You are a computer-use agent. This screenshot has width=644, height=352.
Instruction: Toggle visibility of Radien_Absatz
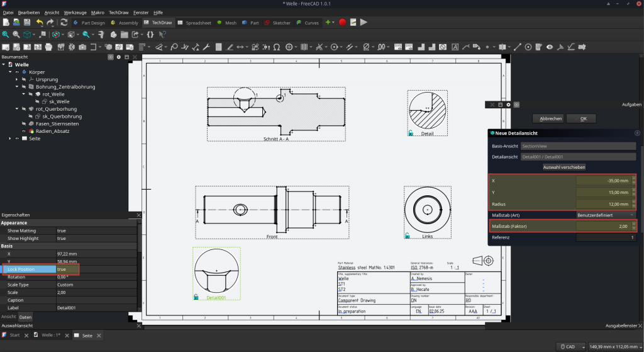(x=24, y=131)
